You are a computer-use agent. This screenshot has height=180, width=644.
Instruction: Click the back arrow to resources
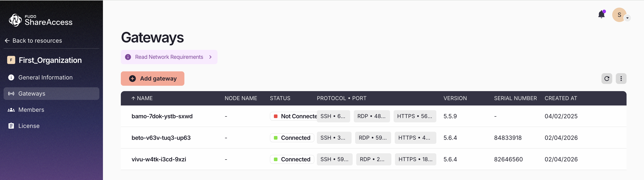7,41
